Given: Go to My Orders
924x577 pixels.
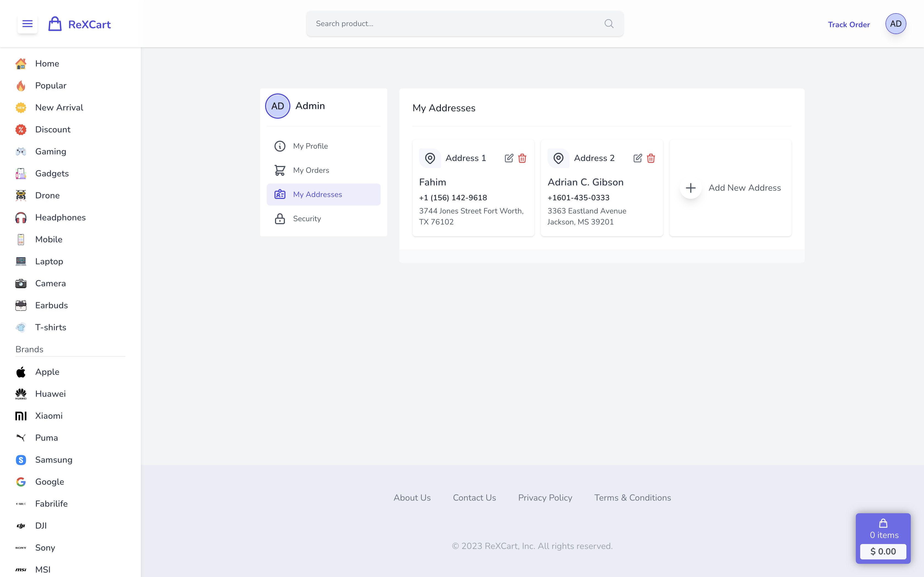Looking at the screenshot, I should 311,170.
